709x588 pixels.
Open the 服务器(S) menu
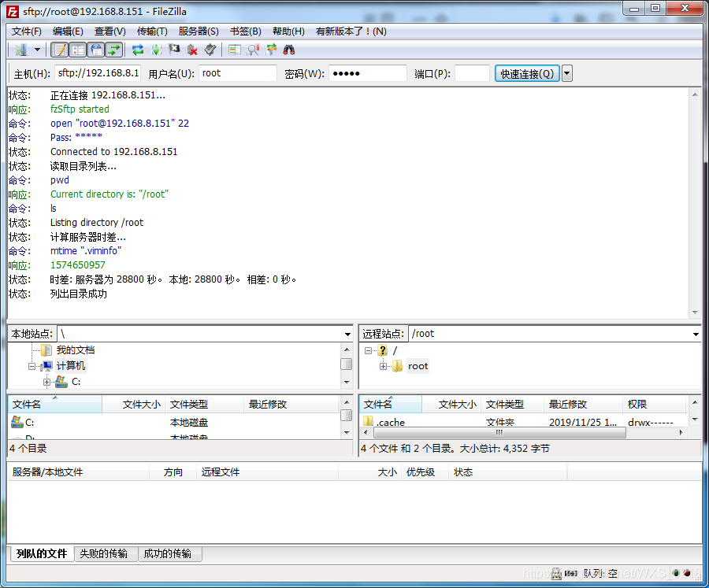click(x=199, y=31)
